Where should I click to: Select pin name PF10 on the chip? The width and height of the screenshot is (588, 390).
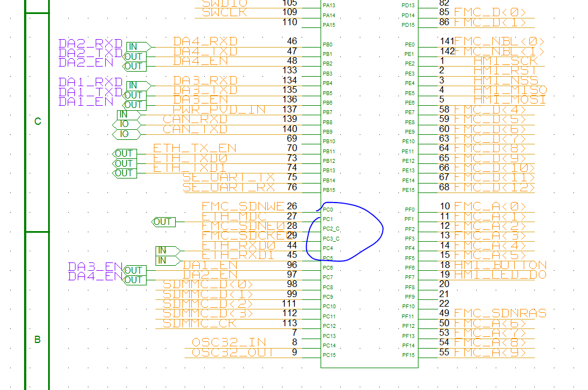tap(408, 307)
